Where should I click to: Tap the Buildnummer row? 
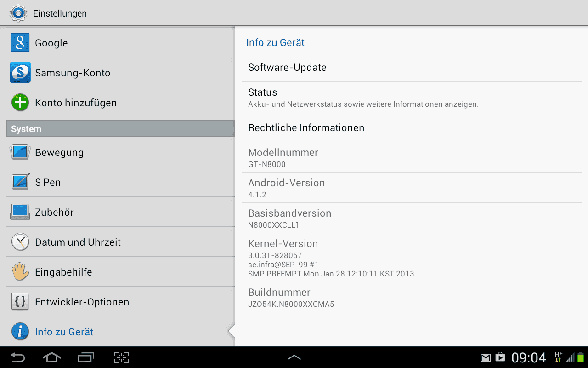click(412, 297)
